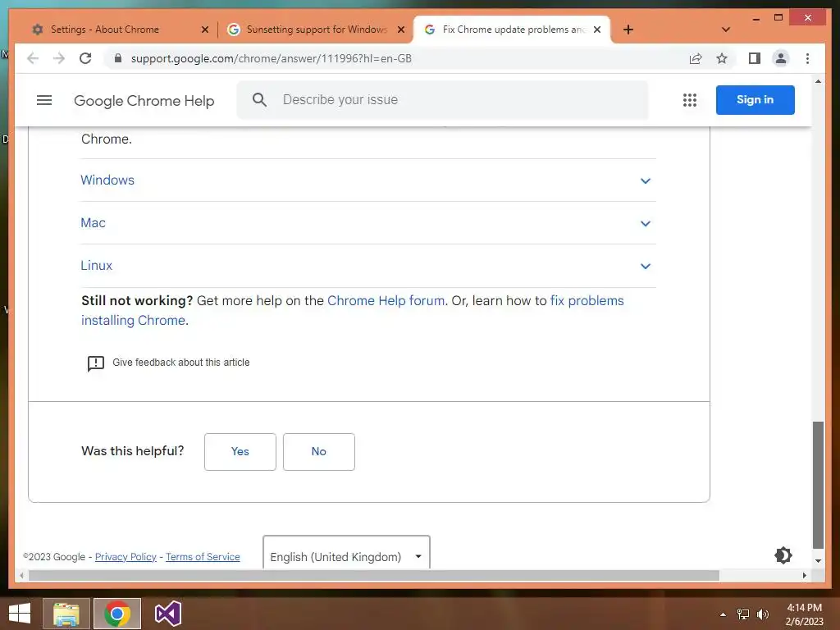Screen dimensions: 840x630
Task: Click the scroll left arrow
Action: (21, 575)
